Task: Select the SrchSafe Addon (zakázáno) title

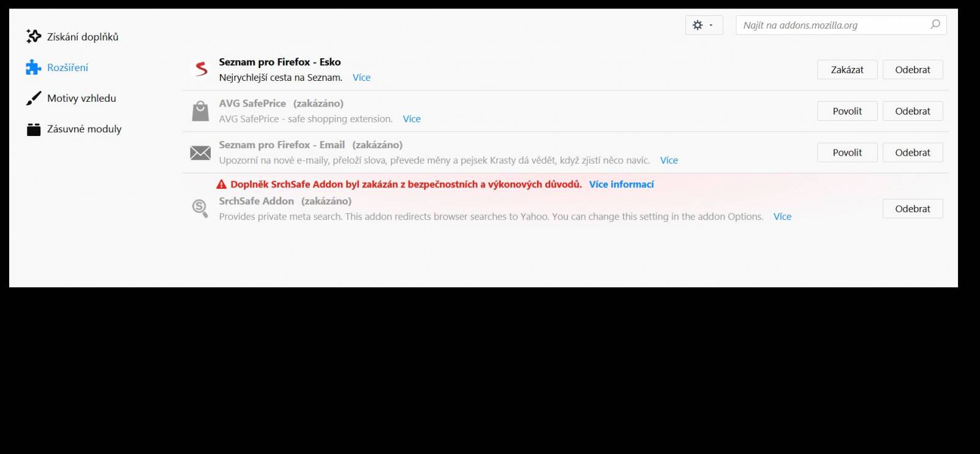Action: pos(285,201)
